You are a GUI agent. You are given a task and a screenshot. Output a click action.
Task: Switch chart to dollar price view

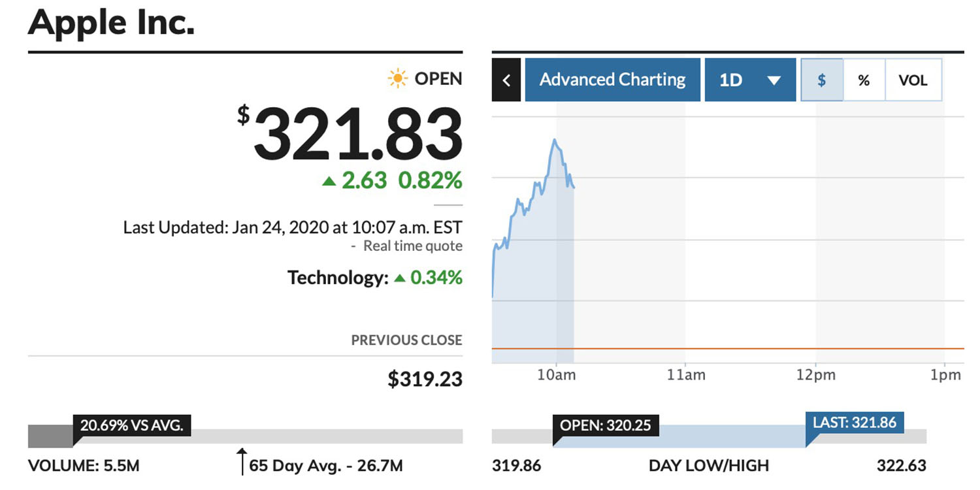coord(822,80)
